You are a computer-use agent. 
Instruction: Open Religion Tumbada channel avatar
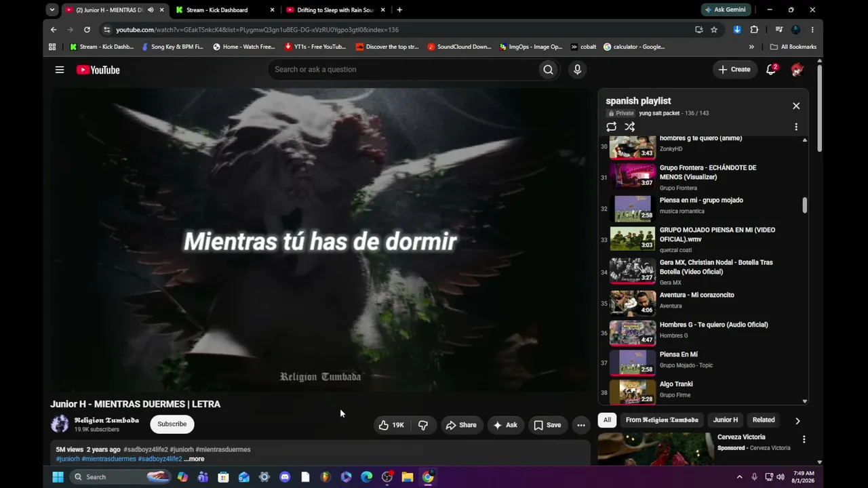(60, 424)
